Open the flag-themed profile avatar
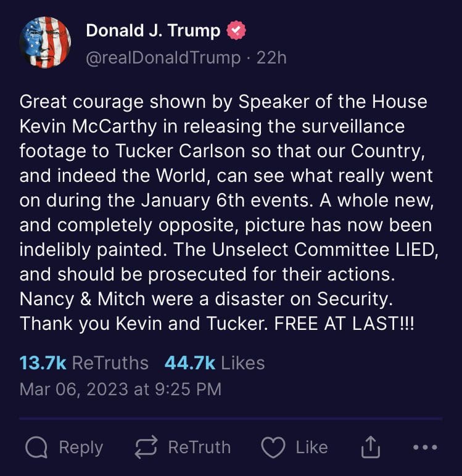This screenshot has width=462, height=476. 46,43
